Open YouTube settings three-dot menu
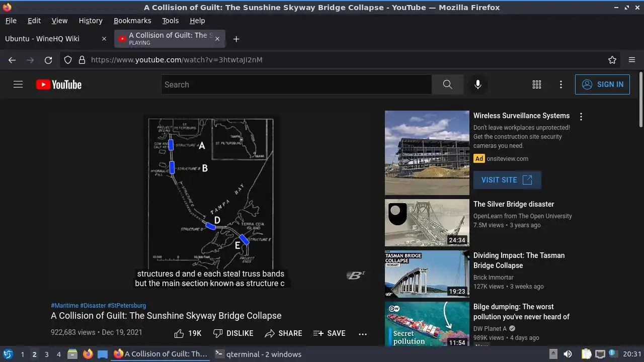The image size is (644, 362). [561, 84]
